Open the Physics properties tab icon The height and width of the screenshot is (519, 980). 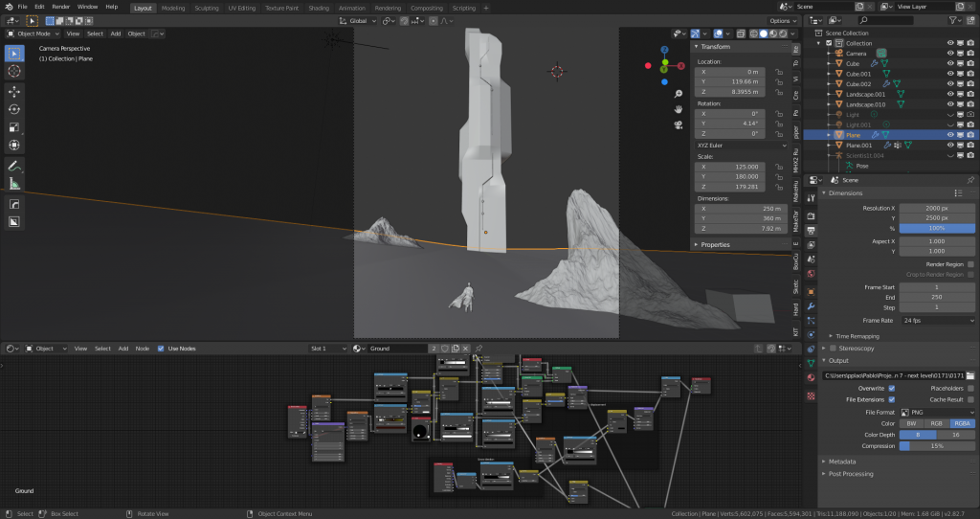coord(811,335)
